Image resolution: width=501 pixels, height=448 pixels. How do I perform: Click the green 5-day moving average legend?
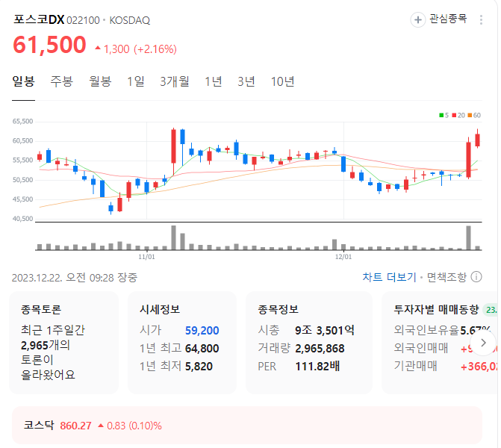pos(444,115)
